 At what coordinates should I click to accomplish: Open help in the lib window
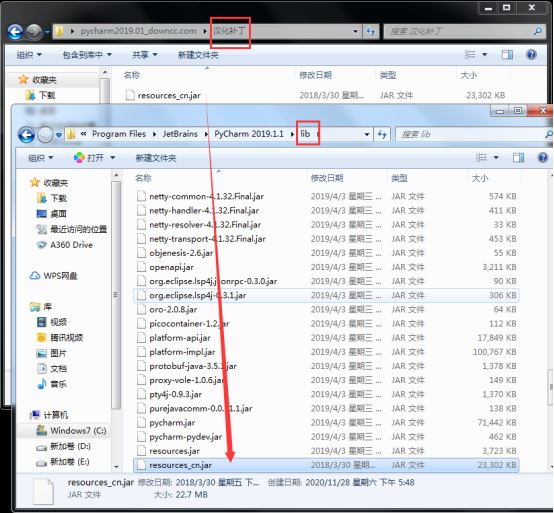(542, 158)
